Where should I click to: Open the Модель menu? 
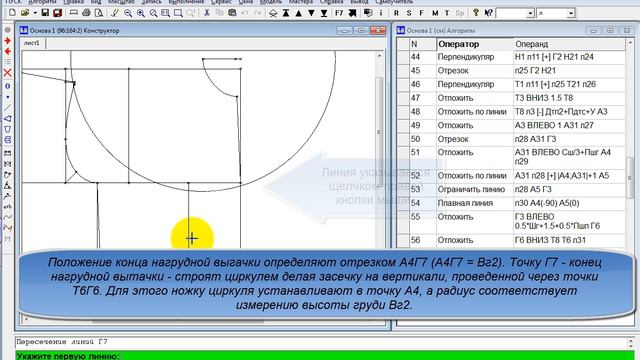pyautogui.click(x=271, y=2)
